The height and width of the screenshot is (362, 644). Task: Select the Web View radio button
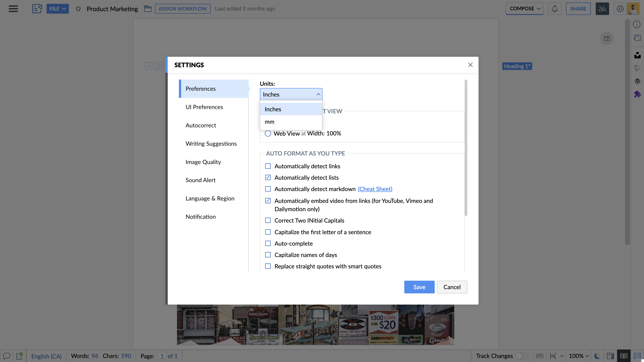(268, 133)
